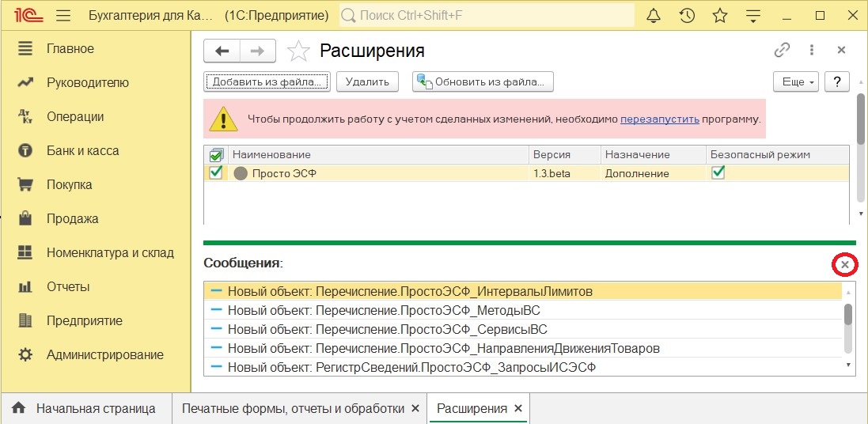
Task: Toggle select-all checkbox in table header
Action: coord(217,154)
